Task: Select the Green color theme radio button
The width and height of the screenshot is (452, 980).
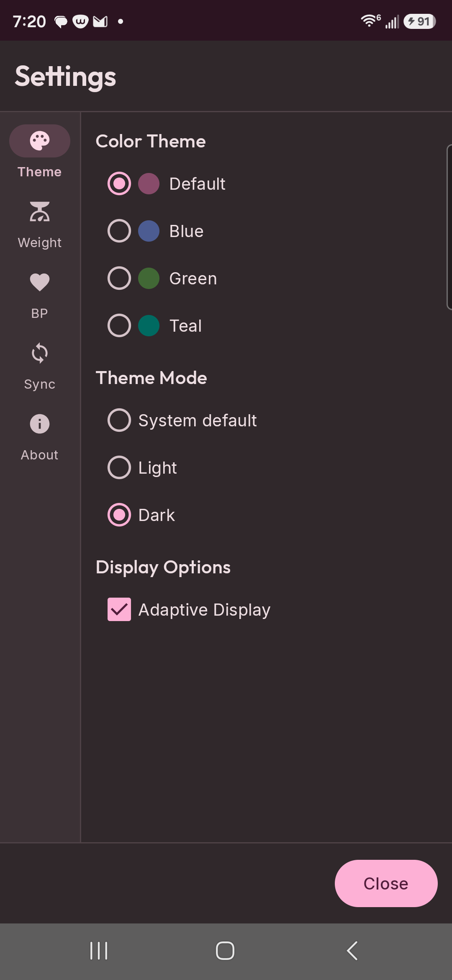Action: click(119, 278)
